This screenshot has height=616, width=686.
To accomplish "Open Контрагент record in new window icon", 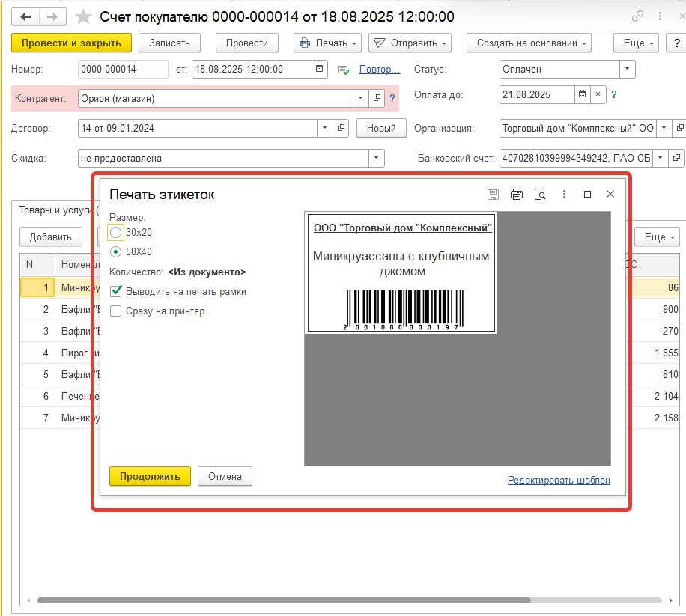I will 377,98.
